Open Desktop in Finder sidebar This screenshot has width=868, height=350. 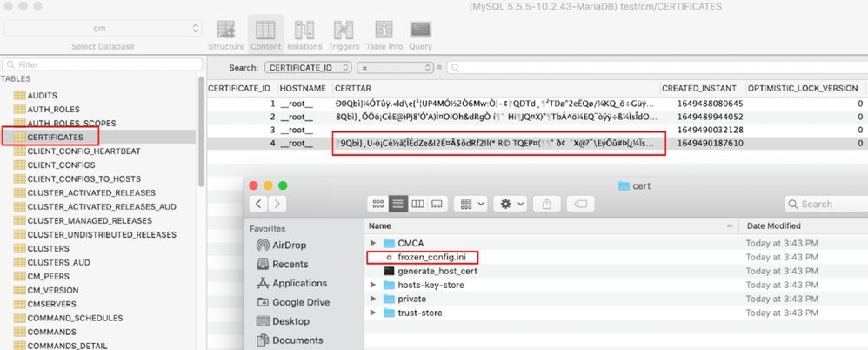pyautogui.click(x=282, y=321)
